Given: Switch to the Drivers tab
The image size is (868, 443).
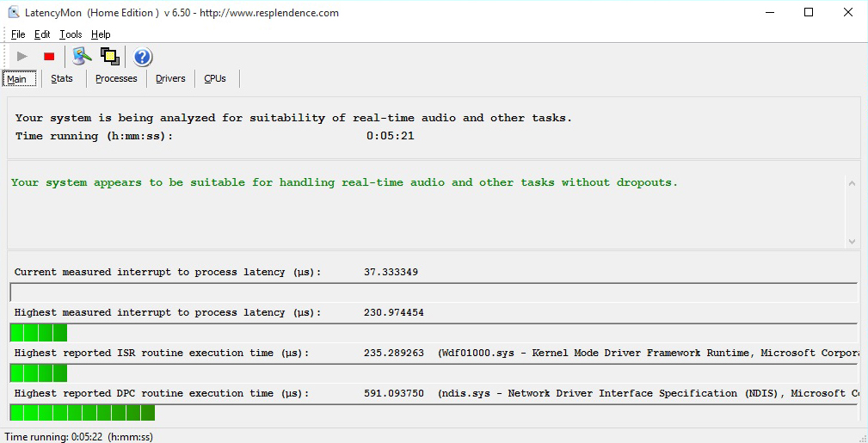Looking at the screenshot, I should click(x=170, y=79).
